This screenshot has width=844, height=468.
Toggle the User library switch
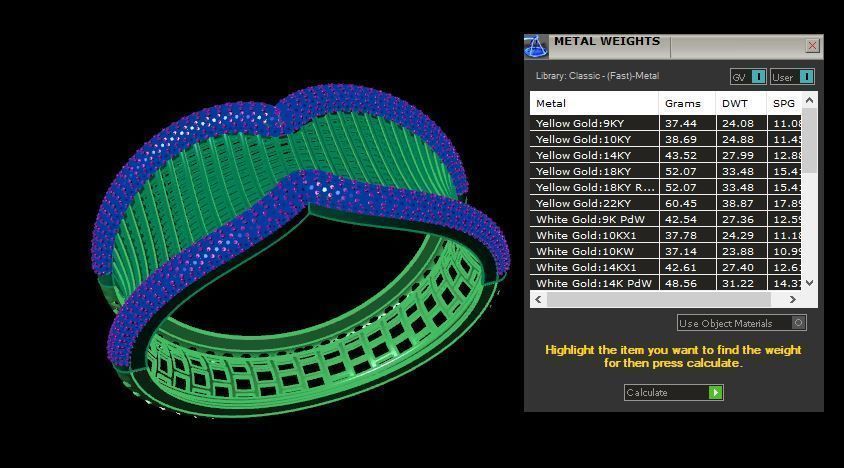click(792, 77)
